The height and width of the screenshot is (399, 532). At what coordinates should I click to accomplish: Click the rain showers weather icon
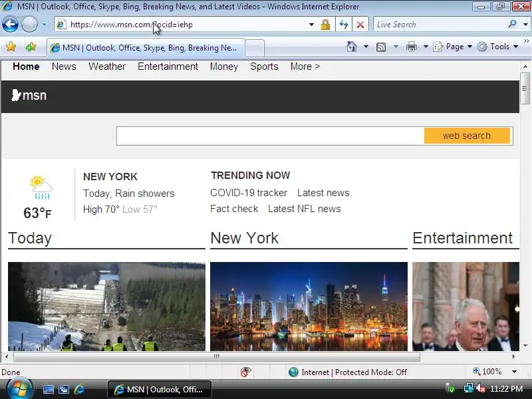(41, 188)
